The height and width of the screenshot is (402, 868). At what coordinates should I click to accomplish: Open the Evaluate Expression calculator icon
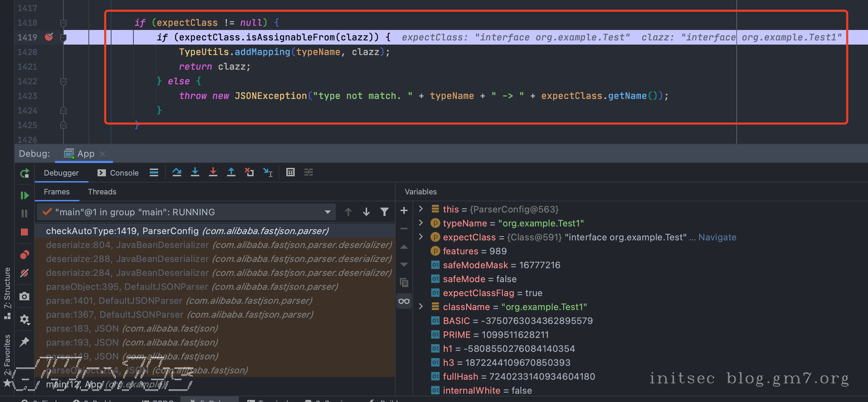(x=290, y=172)
